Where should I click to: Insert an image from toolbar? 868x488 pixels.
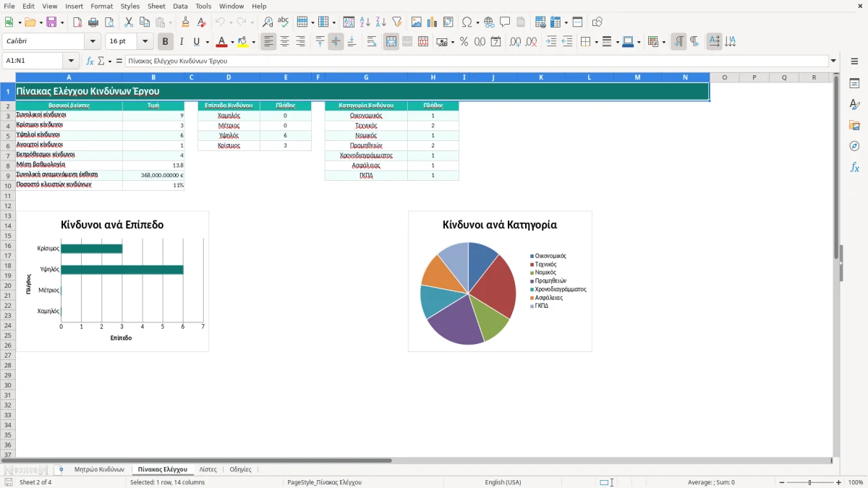(x=417, y=22)
